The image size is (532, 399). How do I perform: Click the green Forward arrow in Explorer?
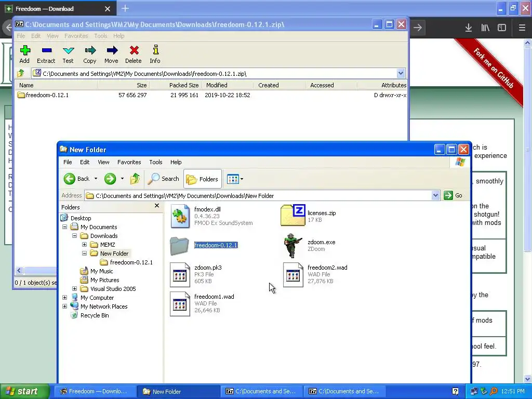(x=110, y=179)
